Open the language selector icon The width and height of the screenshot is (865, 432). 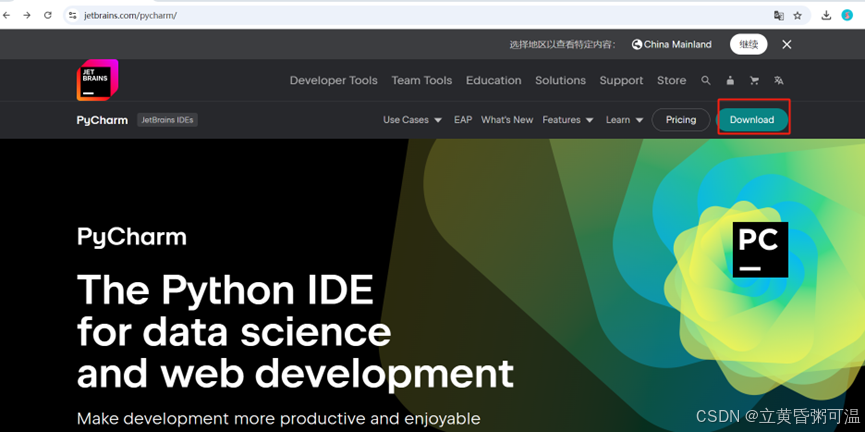(778, 81)
